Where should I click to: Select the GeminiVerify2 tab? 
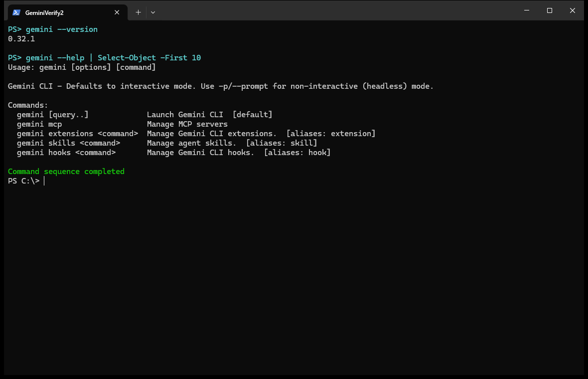pyautogui.click(x=67, y=12)
